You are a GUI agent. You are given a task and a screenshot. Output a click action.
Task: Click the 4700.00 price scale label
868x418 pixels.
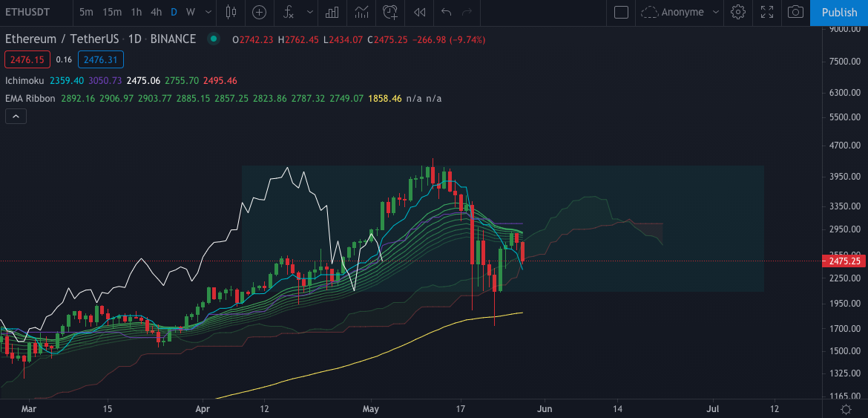coord(844,146)
